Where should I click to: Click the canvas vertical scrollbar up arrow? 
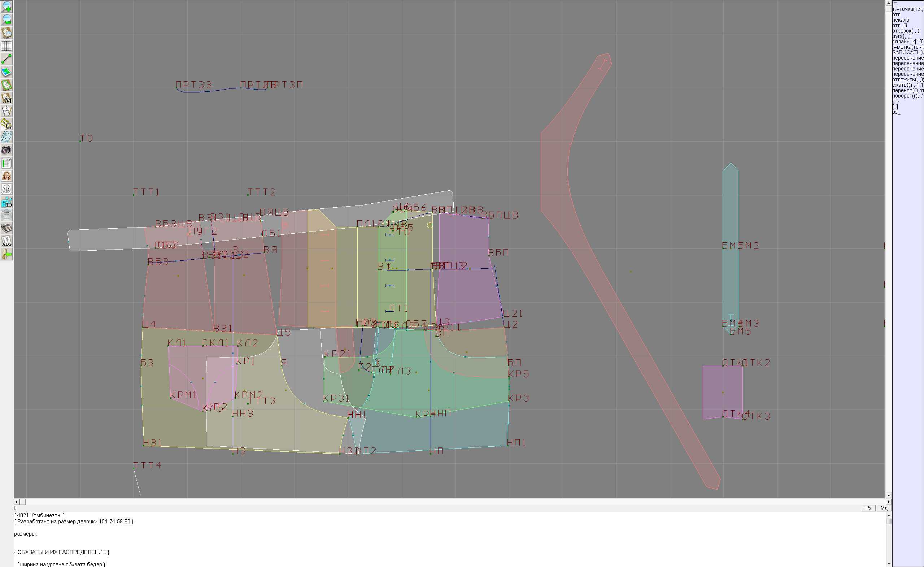888,3
